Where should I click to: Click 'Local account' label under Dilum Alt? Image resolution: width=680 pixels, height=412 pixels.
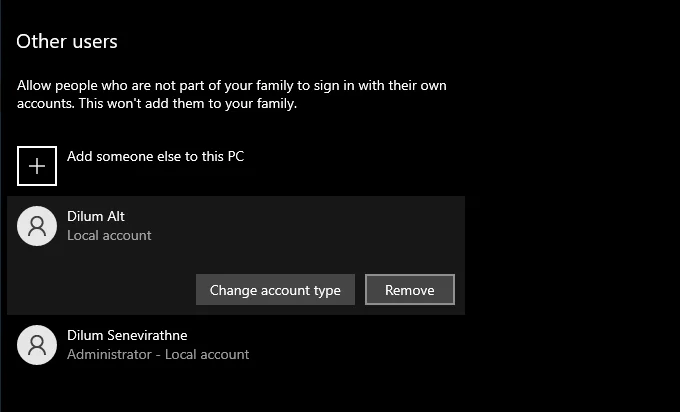tap(109, 235)
